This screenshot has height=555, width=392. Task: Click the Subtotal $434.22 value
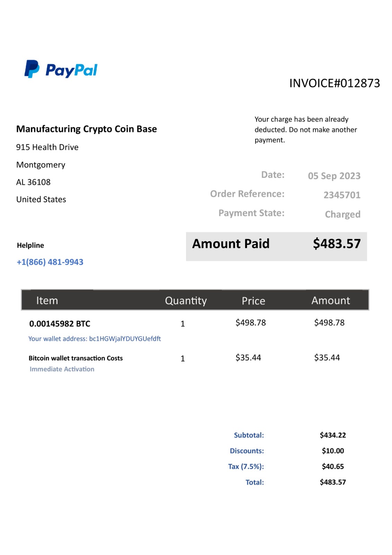(x=333, y=435)
